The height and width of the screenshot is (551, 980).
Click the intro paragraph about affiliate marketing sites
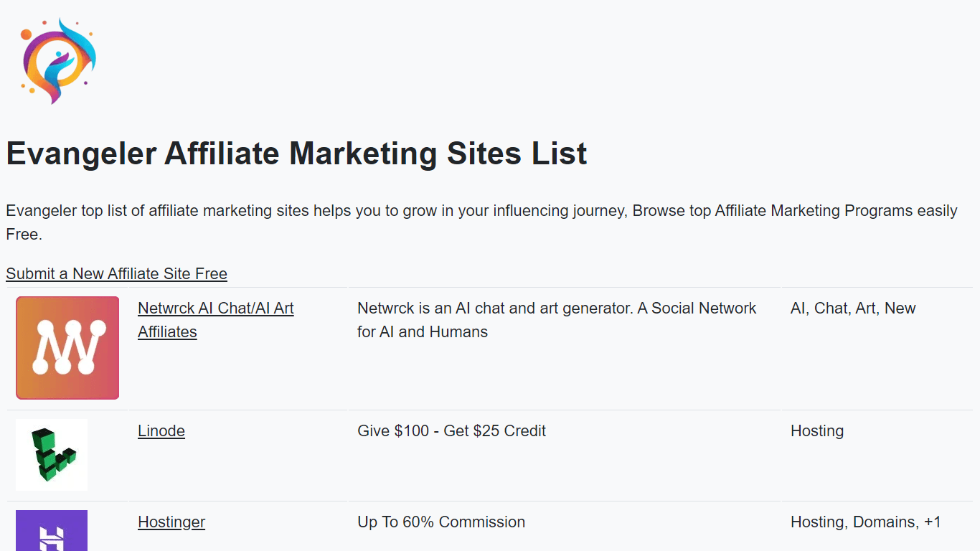tap(481, 222)
